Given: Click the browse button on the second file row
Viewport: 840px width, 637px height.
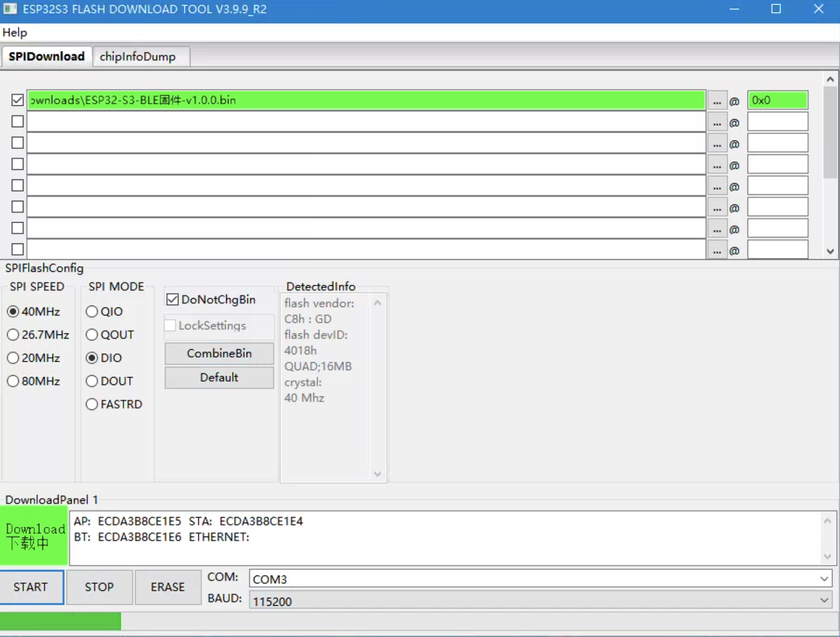Looking at the screenshot, I should pyautogui.click(x=716, y=122).
